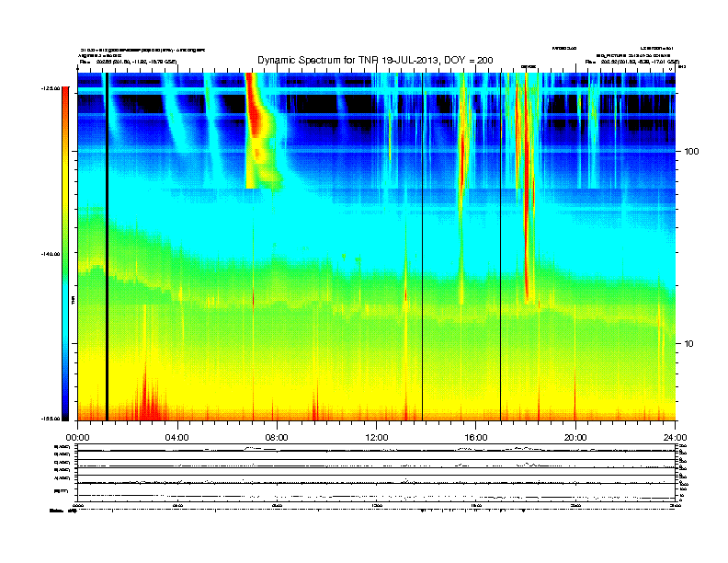728x563 pixels.
Task: Click the thin vertical black line near 14:00
Action: [423, 247]
